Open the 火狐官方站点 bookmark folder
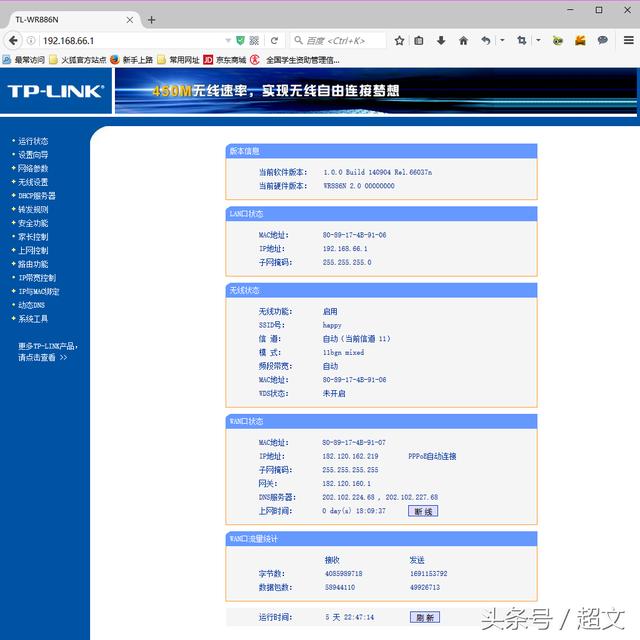The image size is (640, 640). pyautogui.click(x=78, y=60)
